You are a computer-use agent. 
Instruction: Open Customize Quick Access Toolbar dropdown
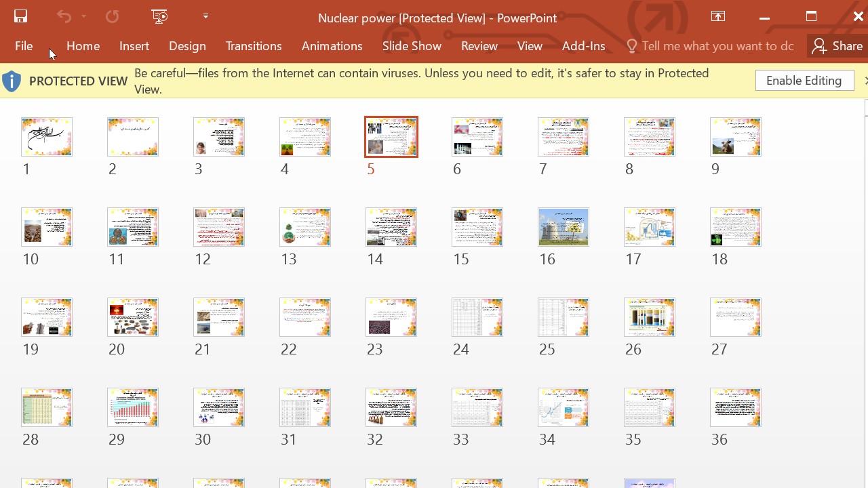(205, 16)
